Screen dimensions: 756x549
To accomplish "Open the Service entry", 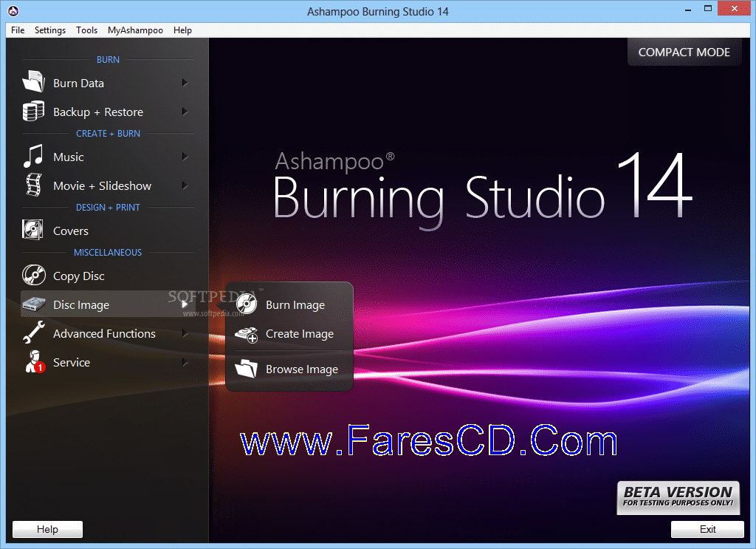I will (108, 362).
